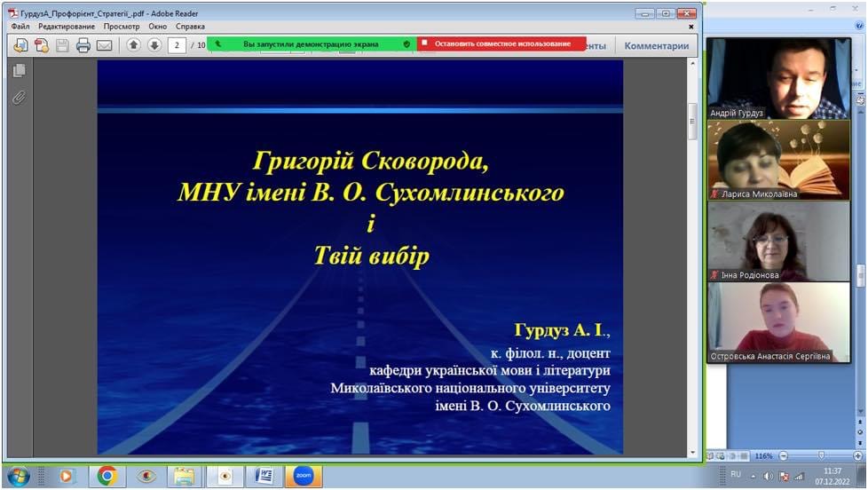Select Інна Родіонова video thumbnail
The width and height of the screenshot is (868, 490).
point(778,241)
